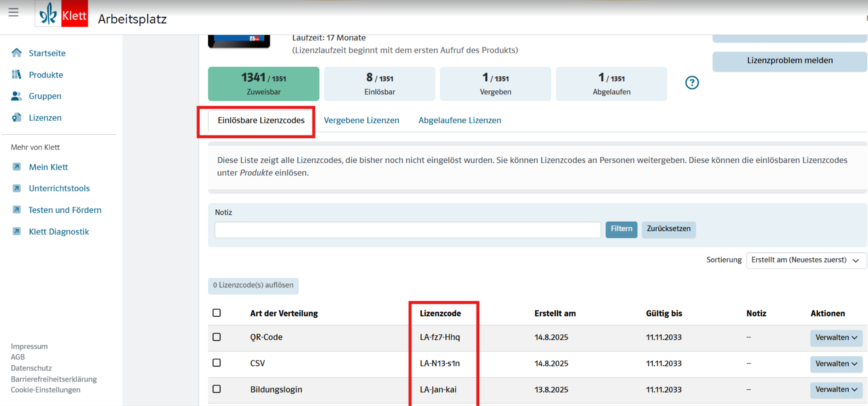Open the Sortierung dropdown
This screenshot has height=406, width=868.
pos(805,260)
